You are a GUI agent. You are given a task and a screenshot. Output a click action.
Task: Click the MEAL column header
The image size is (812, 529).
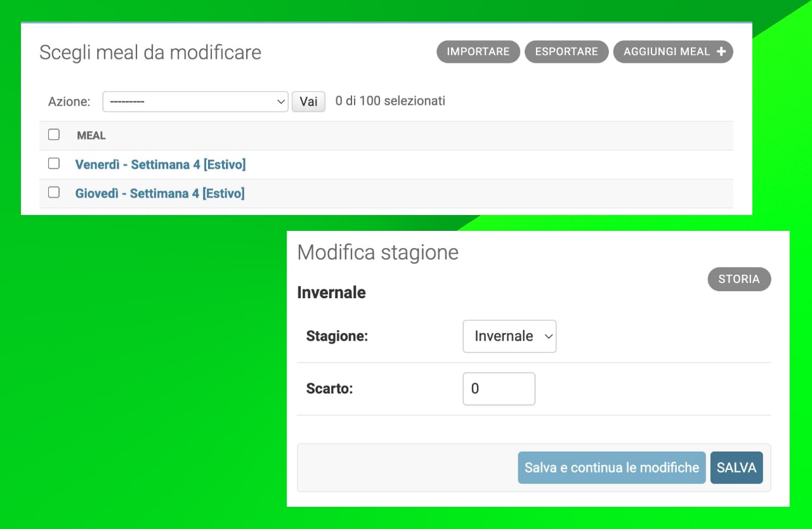[x=91, y=135]
